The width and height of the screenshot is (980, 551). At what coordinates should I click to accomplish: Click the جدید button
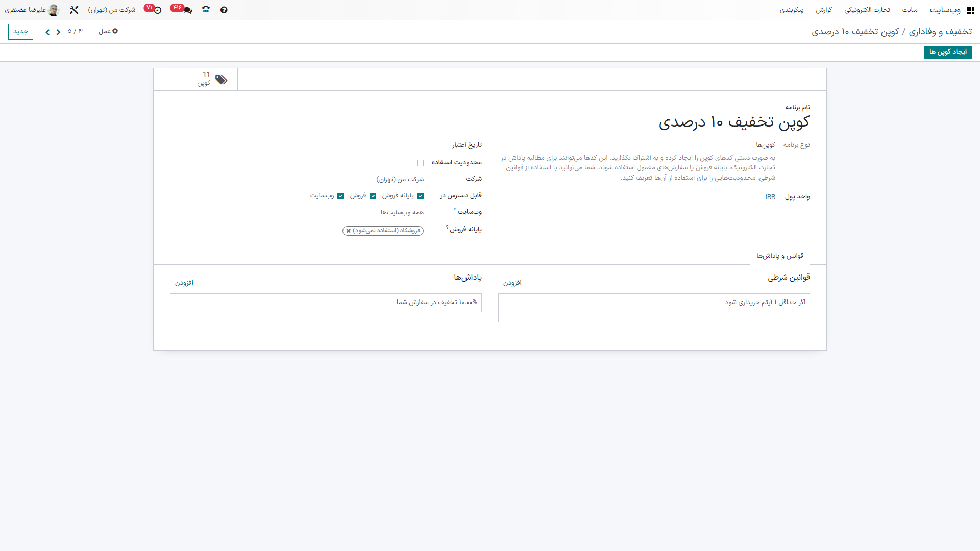click(20, 32)
